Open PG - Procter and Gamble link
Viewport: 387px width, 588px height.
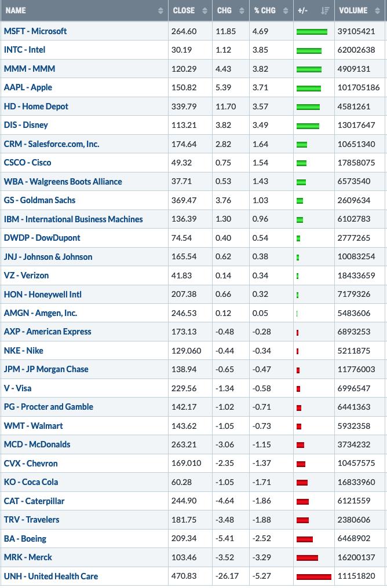[49, 407]
